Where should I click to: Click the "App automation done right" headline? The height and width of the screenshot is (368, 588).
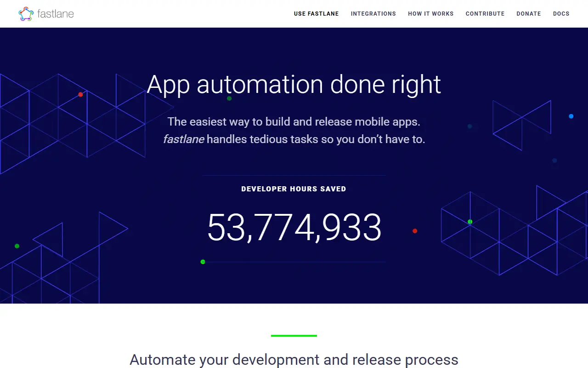pyautogui.click(x=294, y=85)
